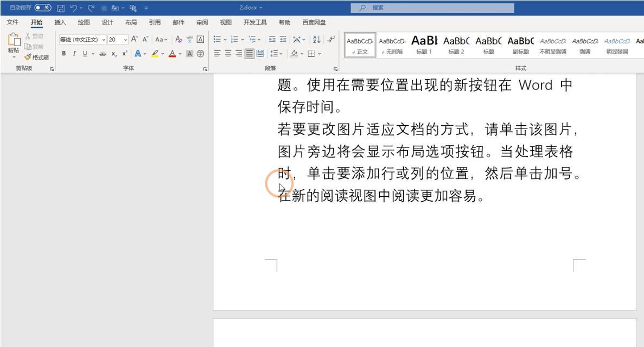Switch to the 设计 tab
This screenshot has width=644, height=347.
(107, 22)
